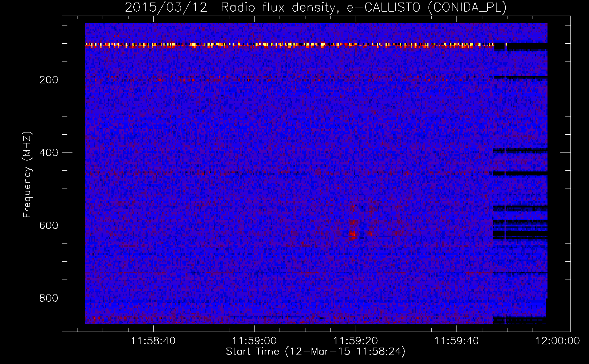Click the 600 MHz frequency tick label
Image resolution: width=589 pixels, height=364 pixels.
tap(49, 225)
